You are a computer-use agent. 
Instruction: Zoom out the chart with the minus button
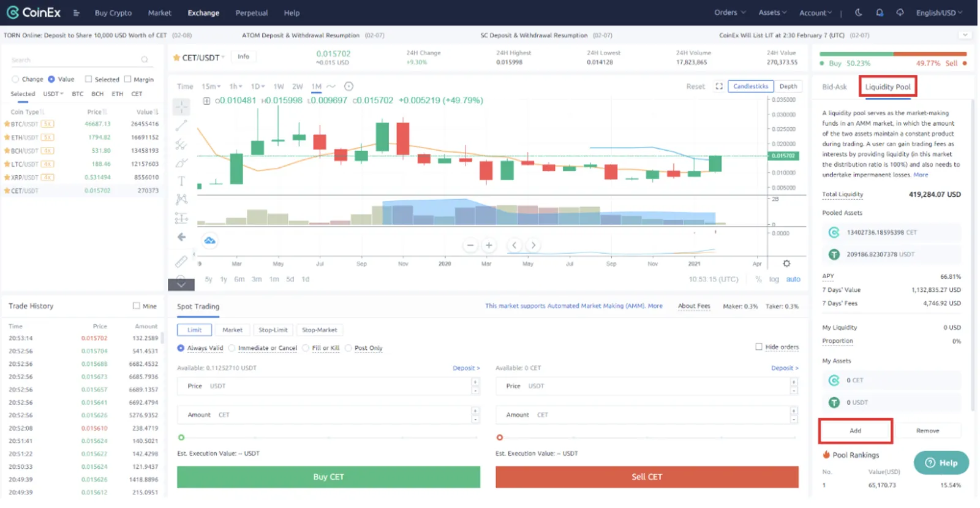(x=470, y=245)
